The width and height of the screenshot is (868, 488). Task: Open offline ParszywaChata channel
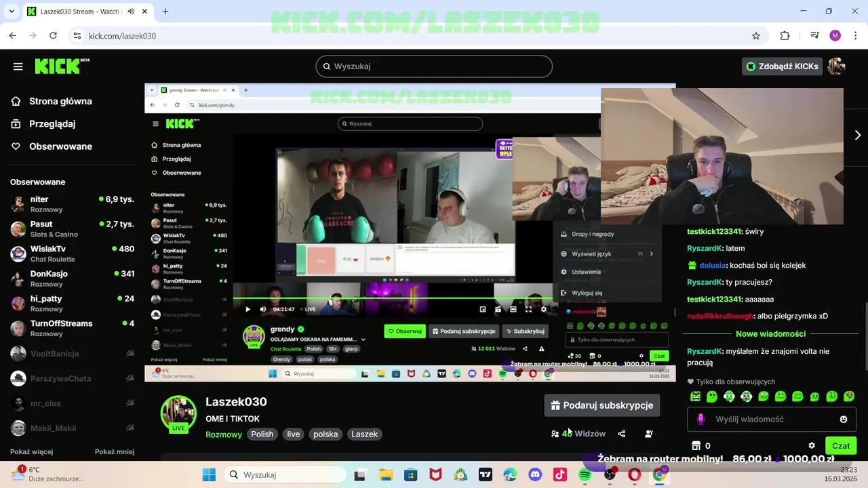pos(71,378)
